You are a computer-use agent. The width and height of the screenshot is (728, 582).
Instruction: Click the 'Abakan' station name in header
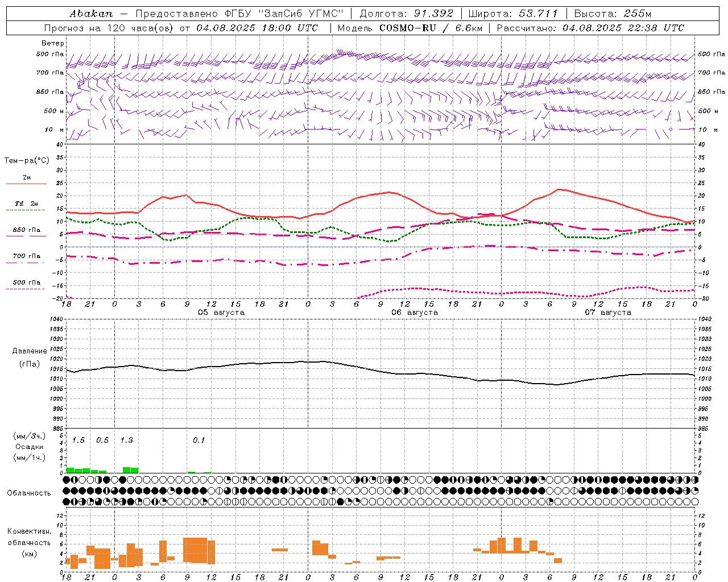pos(92,14)
